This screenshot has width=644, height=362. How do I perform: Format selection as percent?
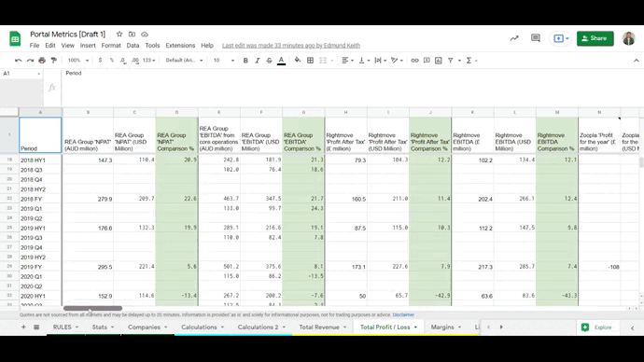pos(112,61)
